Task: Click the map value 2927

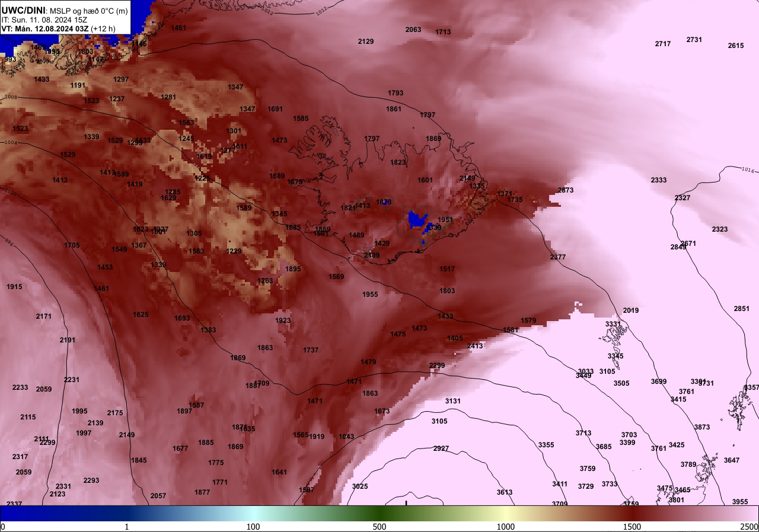Action: pos(441,448)
